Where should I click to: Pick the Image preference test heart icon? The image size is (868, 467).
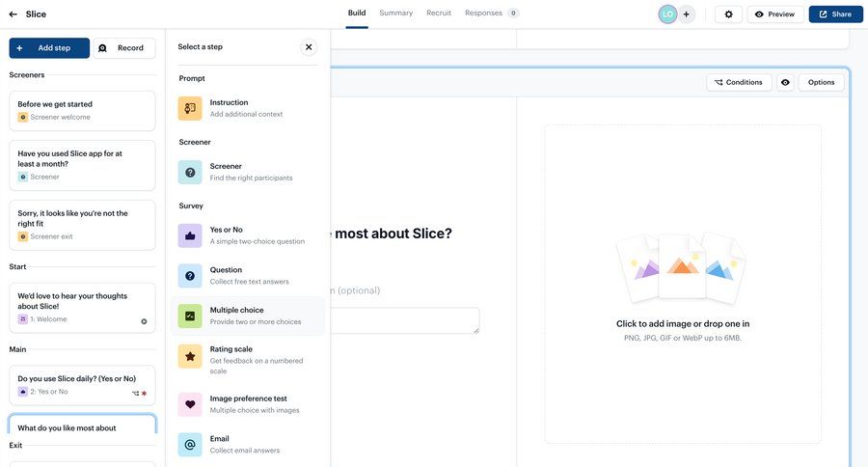[x=190, y=404]
